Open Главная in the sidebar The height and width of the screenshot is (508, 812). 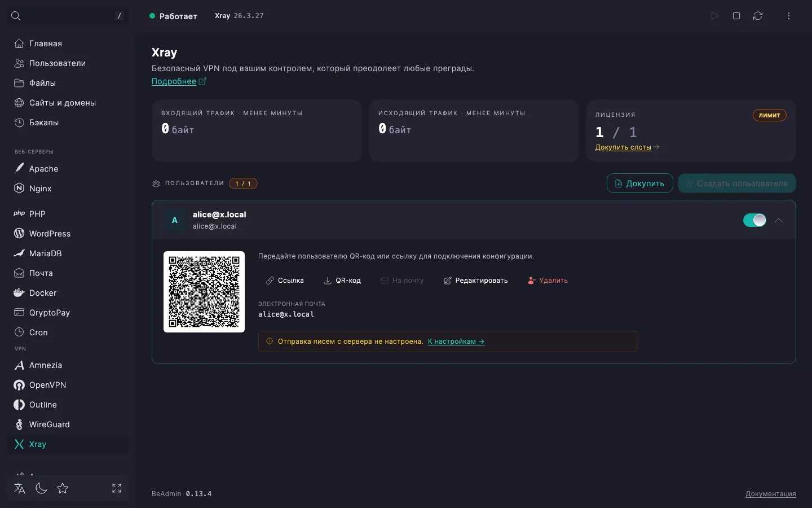coord(68,43)
